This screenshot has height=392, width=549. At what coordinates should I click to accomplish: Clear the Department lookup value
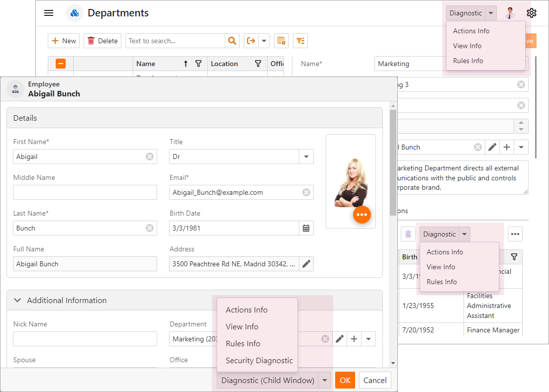pyautogui.click(x=325, y=339)
